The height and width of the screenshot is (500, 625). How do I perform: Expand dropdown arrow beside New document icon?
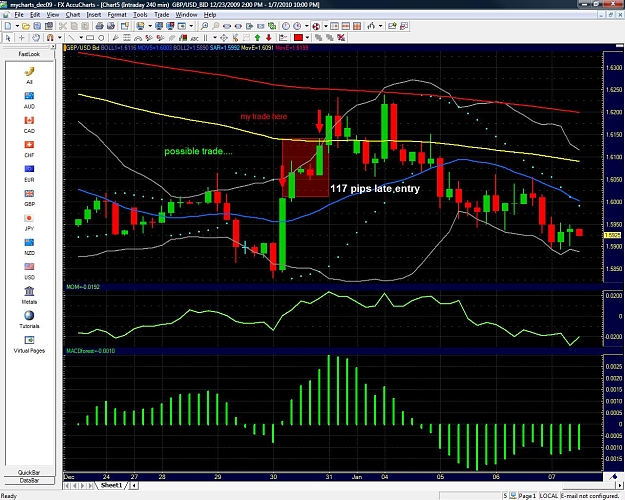[17, 26]
